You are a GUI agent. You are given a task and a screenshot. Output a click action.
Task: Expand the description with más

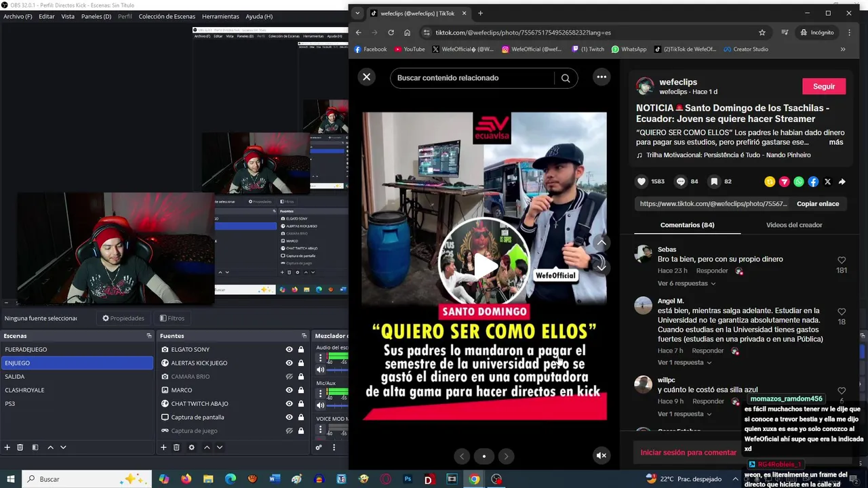[835, 142]
